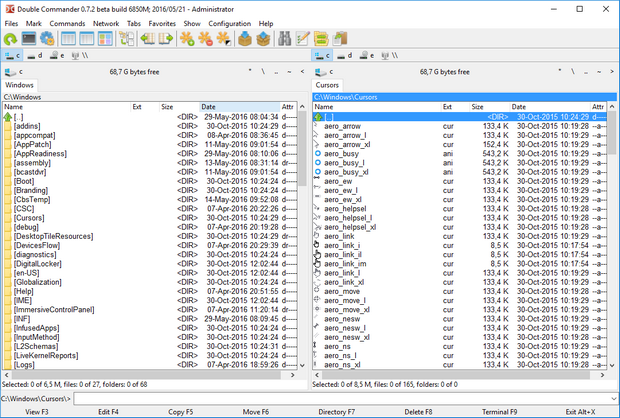The image size is (620, 418).
Task: Click the Delete F8 button
Action: pyautogui.click(x=418, y=412)
